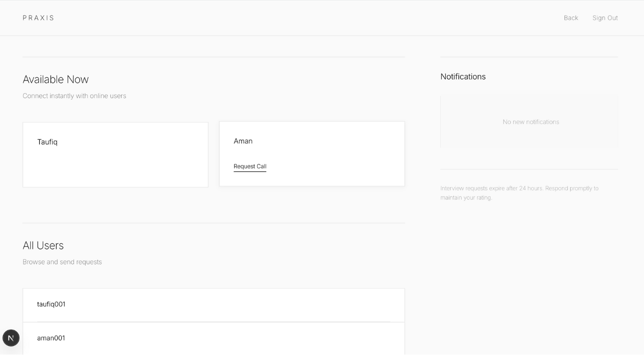
Task: Click Aman's name on his card
Action: click(x=243, y=141)
